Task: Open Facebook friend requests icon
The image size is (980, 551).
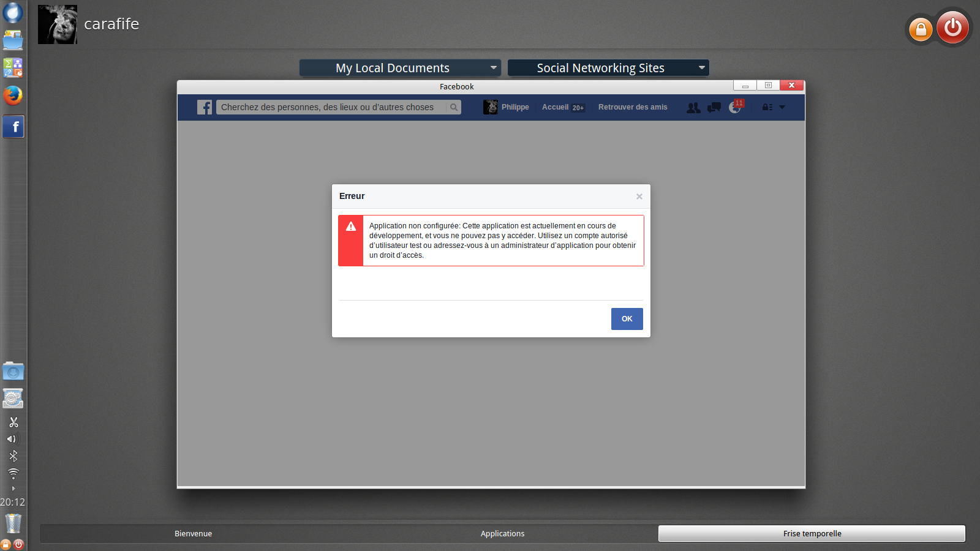Action: [x=693, y=108]
